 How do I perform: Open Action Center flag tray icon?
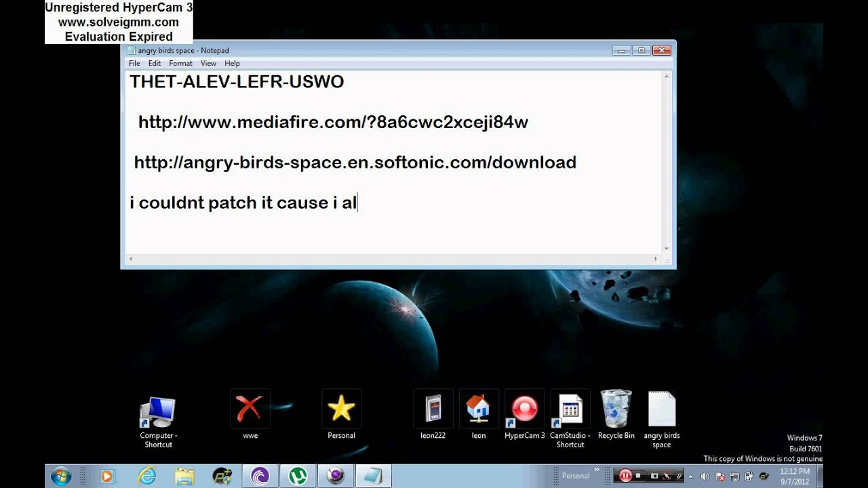pyautogui.click(x=721, y=476)
